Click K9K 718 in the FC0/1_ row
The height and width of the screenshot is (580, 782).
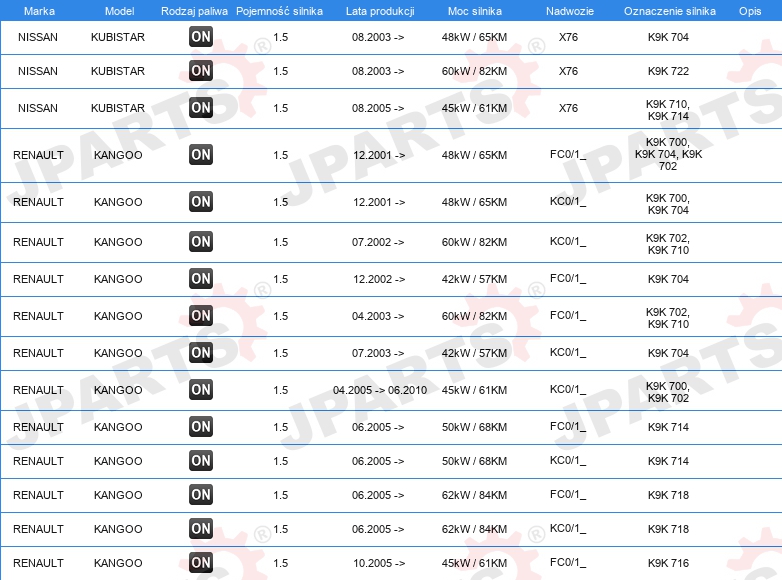(668, 495)
